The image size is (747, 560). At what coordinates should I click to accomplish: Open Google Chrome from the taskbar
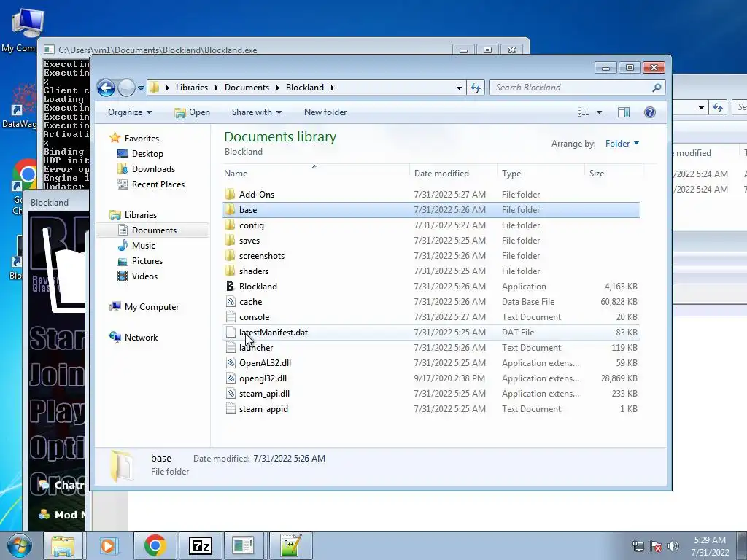[x=155, y=545]
